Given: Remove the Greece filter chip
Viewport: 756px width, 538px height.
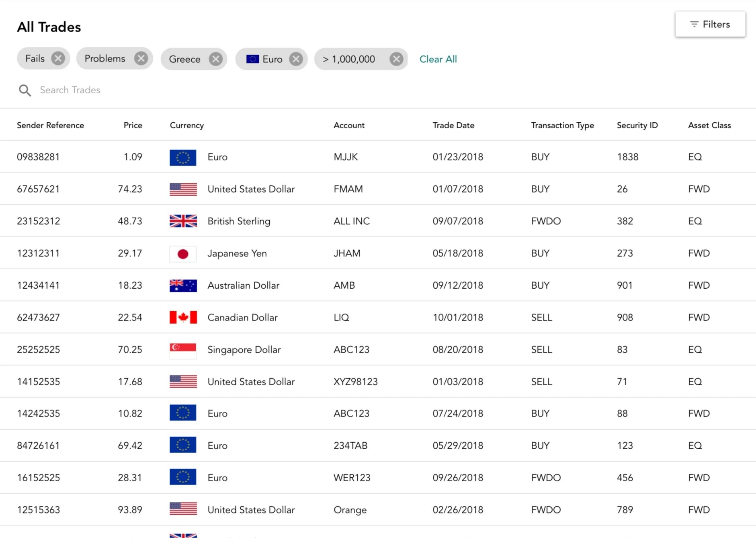Looking at the screenshot, I should coord(216,60).
